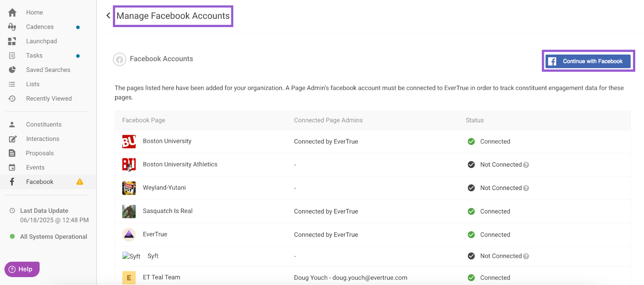Click the Proposals document icon

[12, 153]
